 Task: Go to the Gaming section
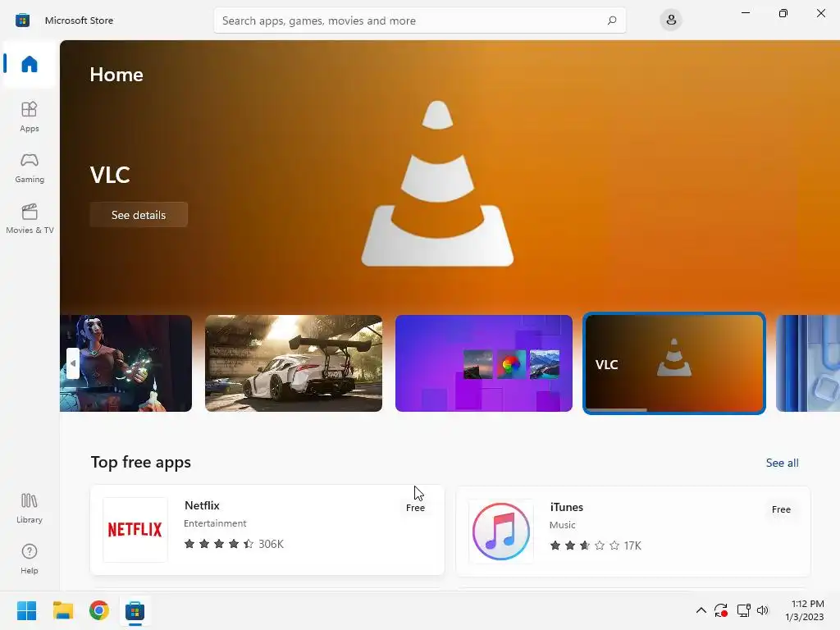click(30, 167)
